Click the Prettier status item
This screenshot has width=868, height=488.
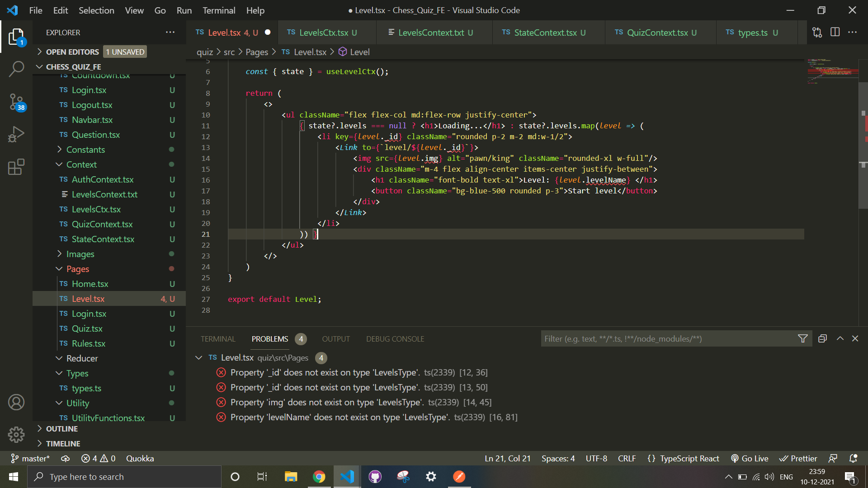[798, 458]
